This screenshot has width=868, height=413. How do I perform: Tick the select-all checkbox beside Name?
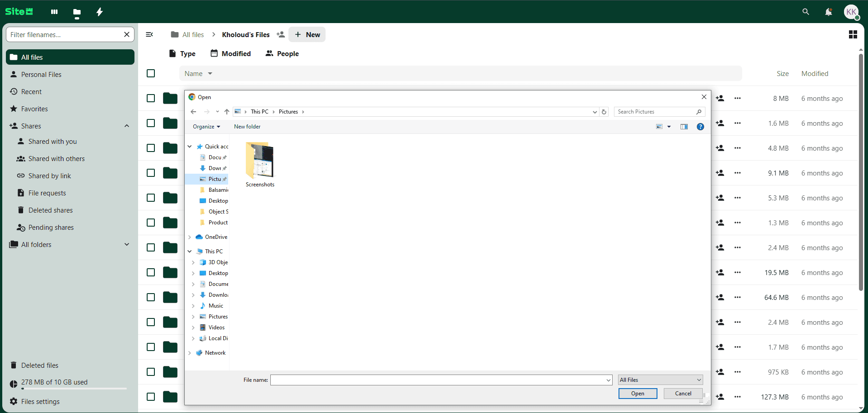click(x=151, y=73)
